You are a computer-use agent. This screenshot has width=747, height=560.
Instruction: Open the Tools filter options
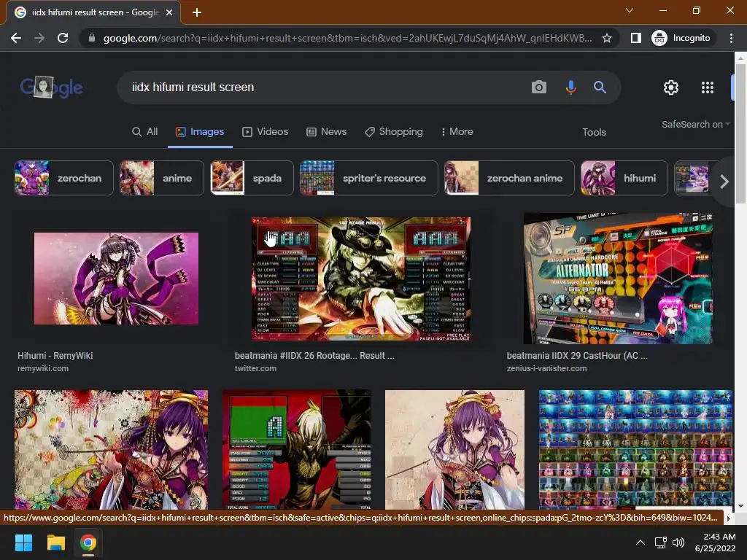(x=594, y=133)
